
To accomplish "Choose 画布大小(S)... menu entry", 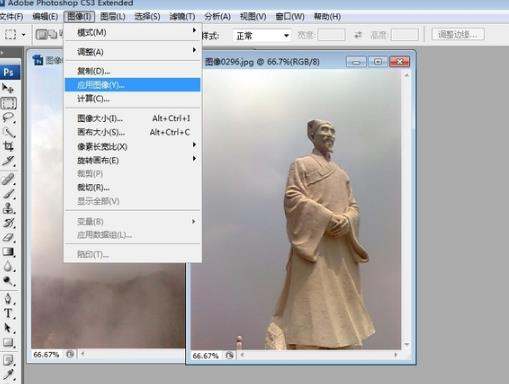I will click(x=133, y=132).
